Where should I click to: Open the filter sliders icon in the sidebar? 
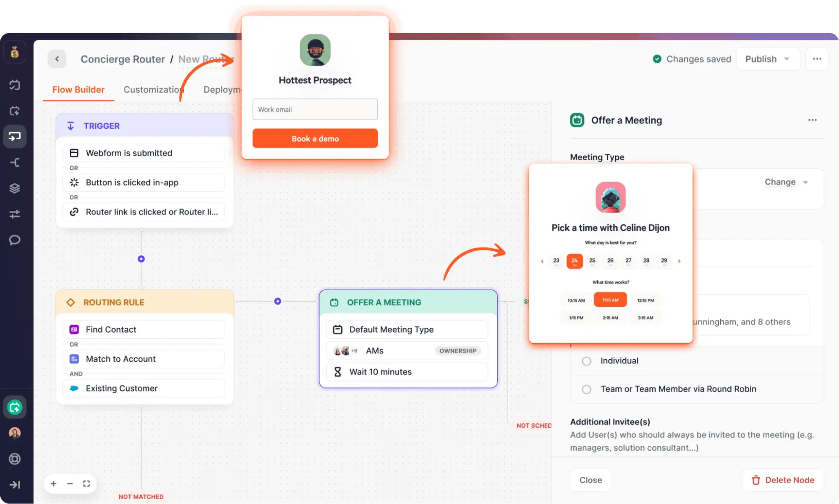click(x=15, y=214)
